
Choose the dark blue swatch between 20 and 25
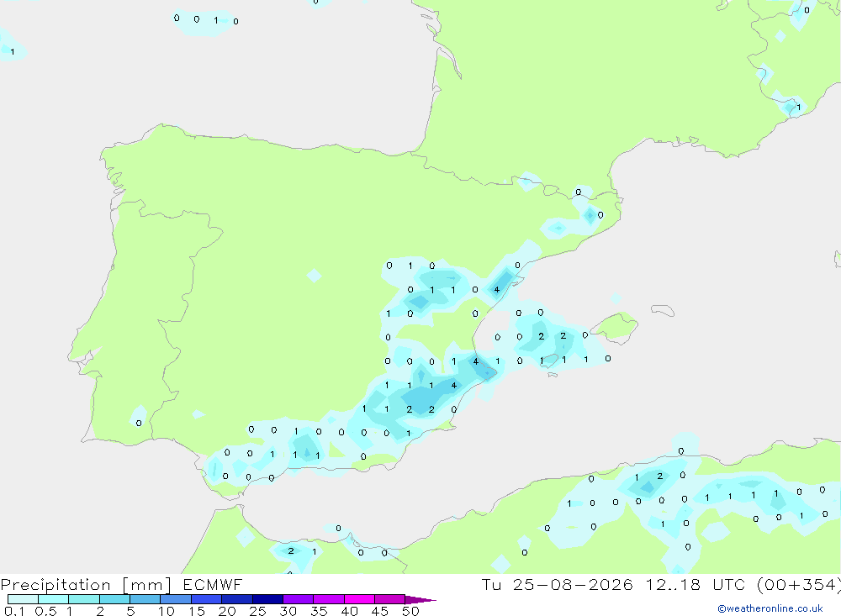237,599
